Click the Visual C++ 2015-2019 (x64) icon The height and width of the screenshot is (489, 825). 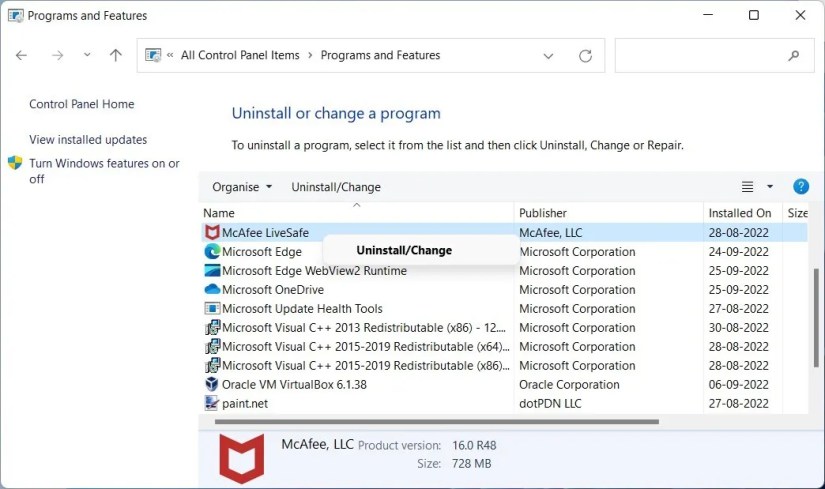pos(212,346)
